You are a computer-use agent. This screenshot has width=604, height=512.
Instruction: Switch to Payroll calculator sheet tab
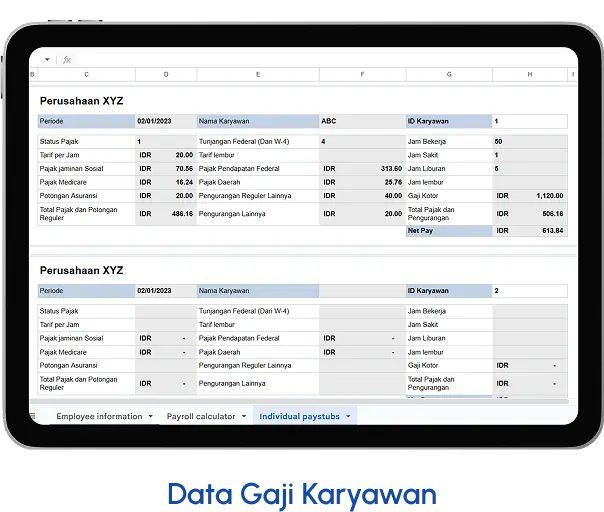click(200, 416)
